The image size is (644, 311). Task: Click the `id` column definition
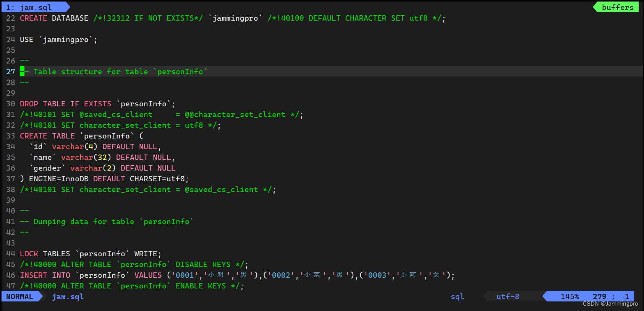pos(95,147)
